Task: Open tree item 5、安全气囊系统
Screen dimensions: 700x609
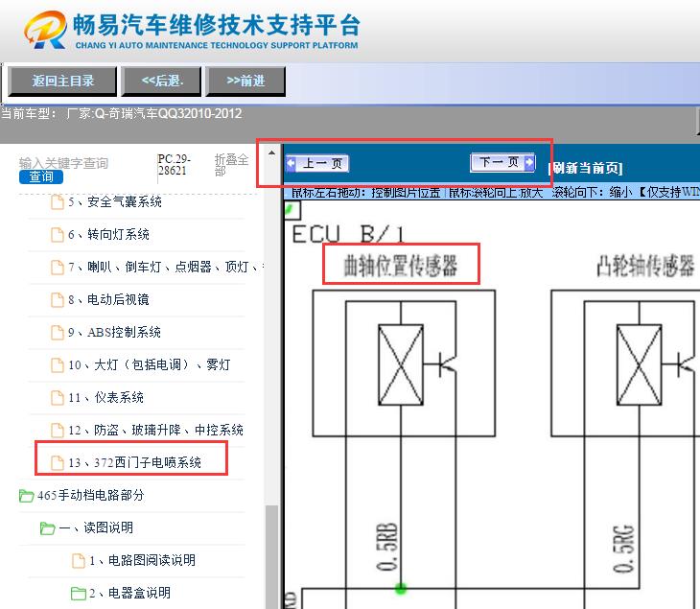Action: click(115, 201)
